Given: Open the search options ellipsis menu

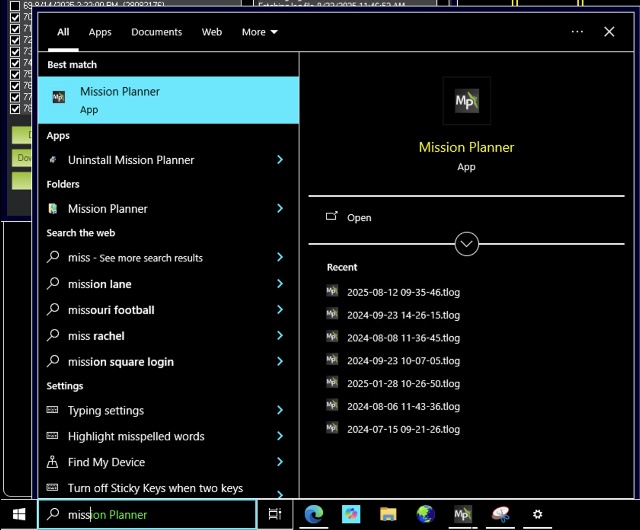Looking at the screenshot, I should coord(577,32).
